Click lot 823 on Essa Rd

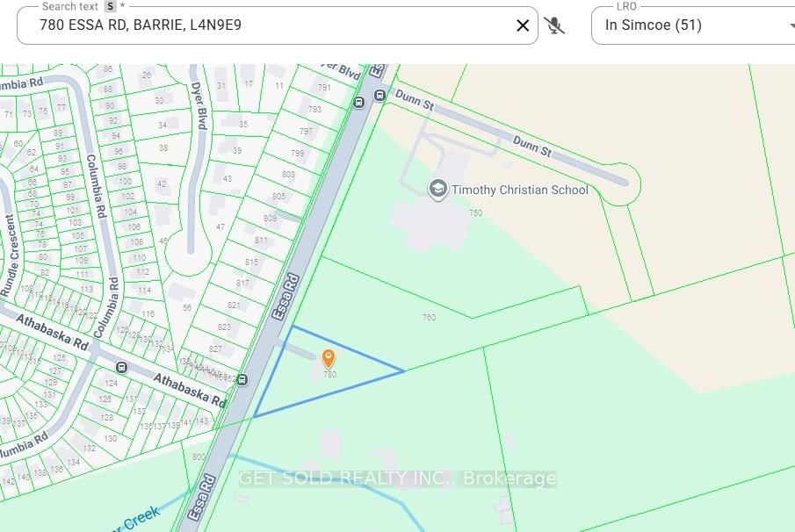224,327
